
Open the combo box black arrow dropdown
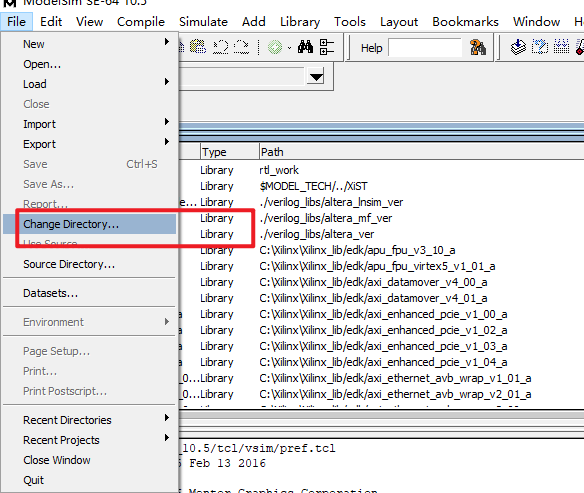point(316,77)
